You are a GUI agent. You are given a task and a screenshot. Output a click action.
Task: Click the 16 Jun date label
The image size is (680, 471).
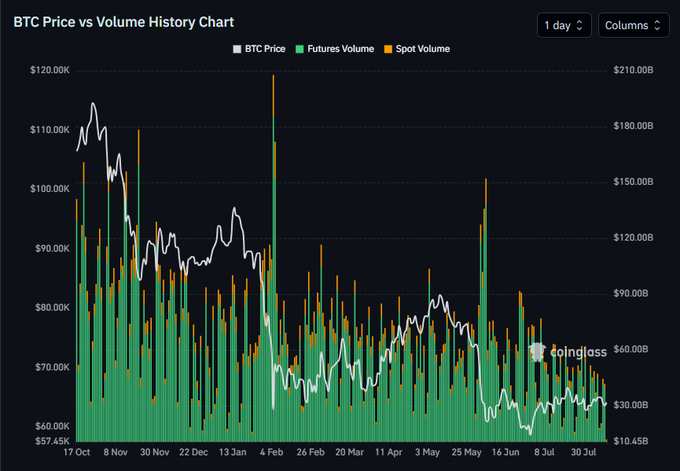tap(505, 452)
